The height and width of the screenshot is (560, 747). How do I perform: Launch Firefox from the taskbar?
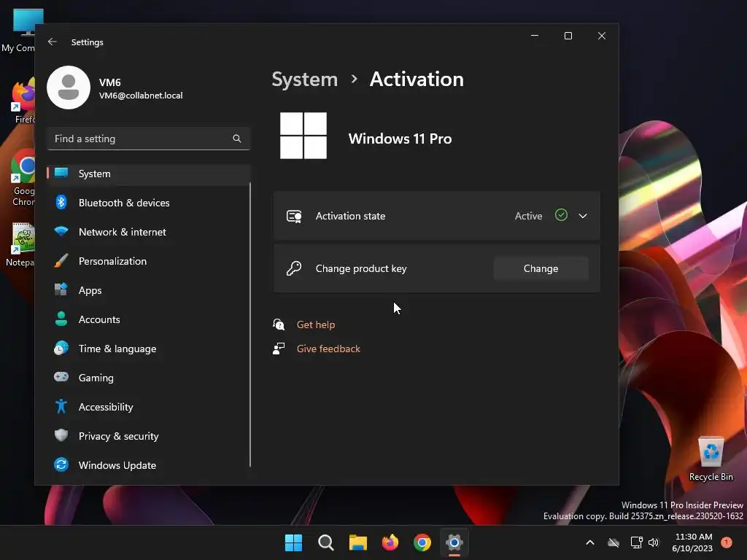coord(390,542)
